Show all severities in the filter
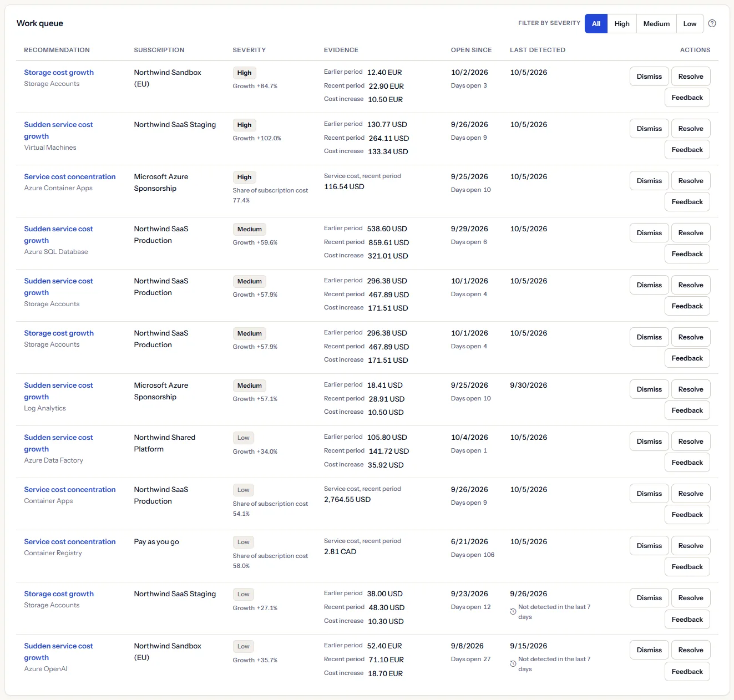Image resolution: width=734 pixels, height=700 pixels. tap(596, 23)
